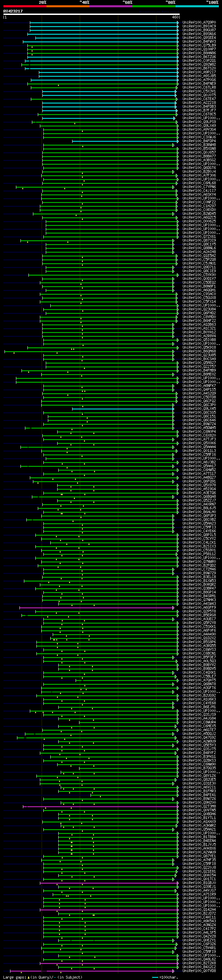The width and height of the screenshot is (222, 980).
Task: Select hit label UniRef100_B1YTL1
Action: pos(199,818)
